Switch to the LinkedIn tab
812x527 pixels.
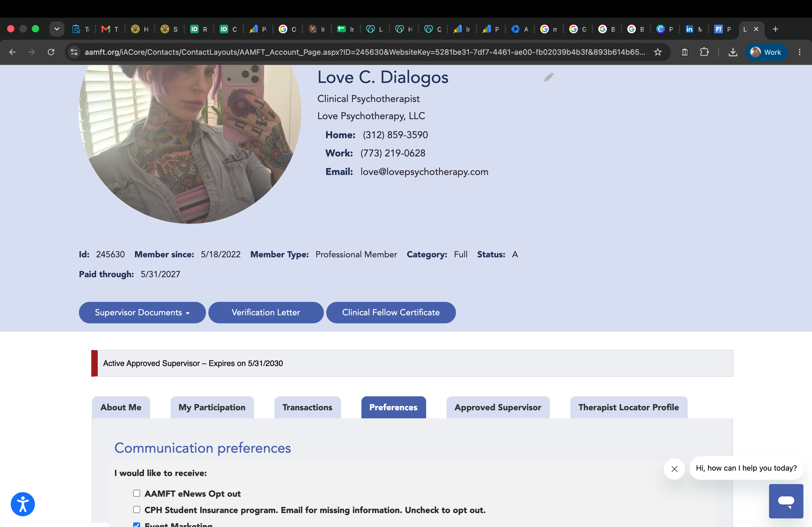pyautogui.click(x=694, y=29)
